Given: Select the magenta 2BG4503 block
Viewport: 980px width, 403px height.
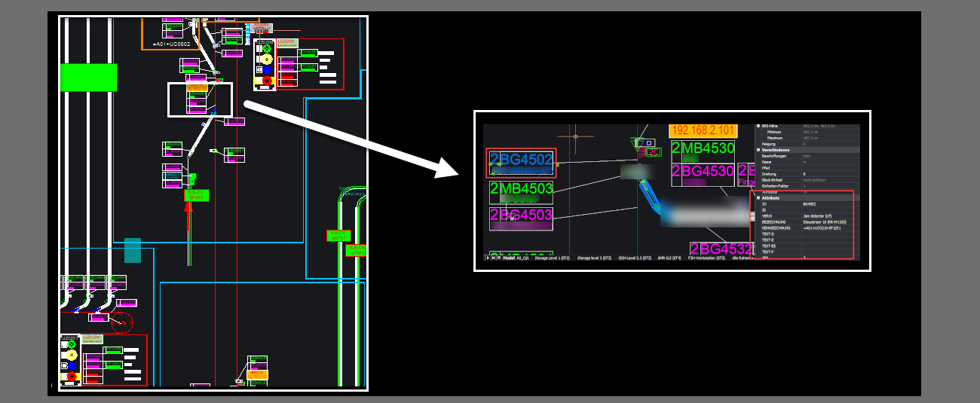Looking at the screenshot, I should 522,215.
